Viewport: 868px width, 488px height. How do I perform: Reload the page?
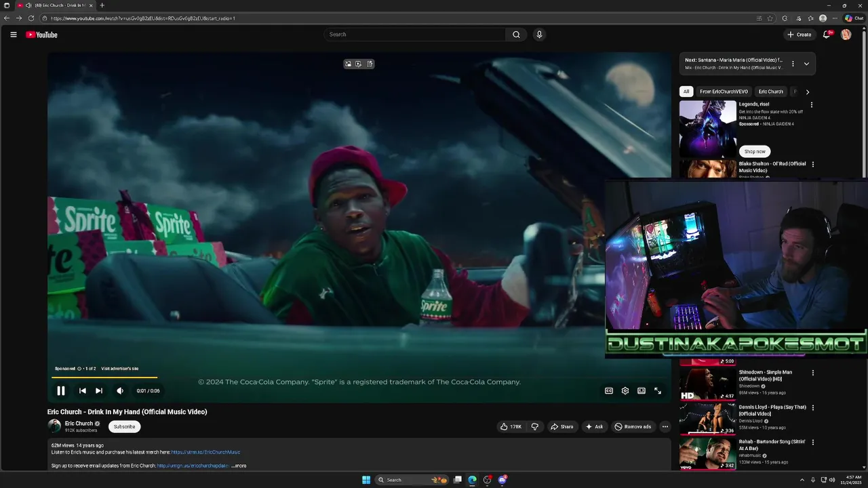point(31,18)
